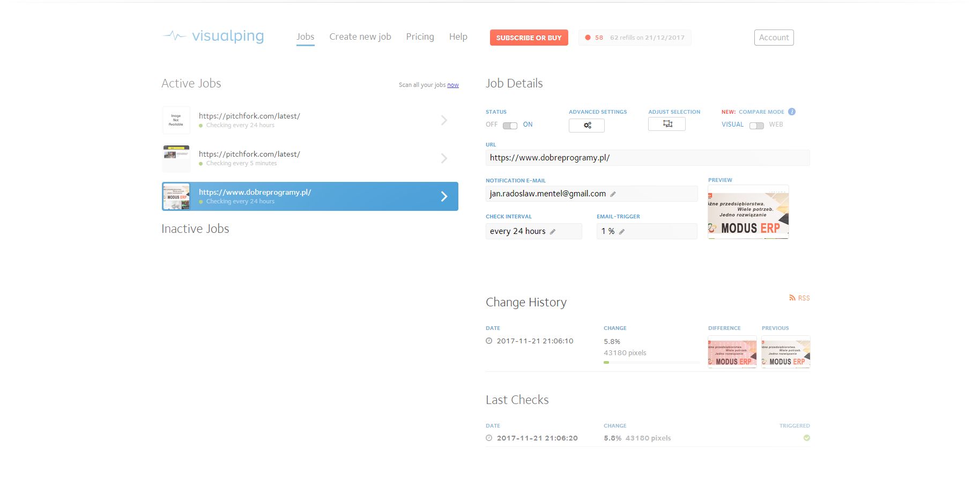Click the 58 credits counter

tap(599, 38)
